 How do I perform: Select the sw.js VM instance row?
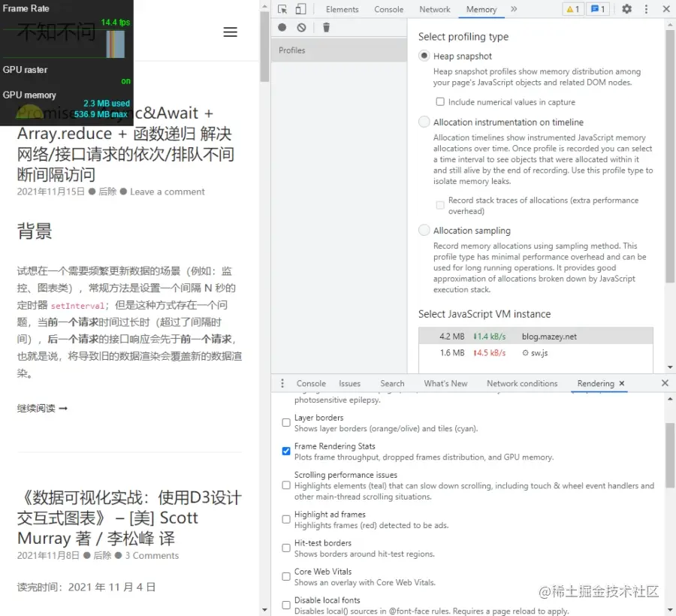click(536, 352)
